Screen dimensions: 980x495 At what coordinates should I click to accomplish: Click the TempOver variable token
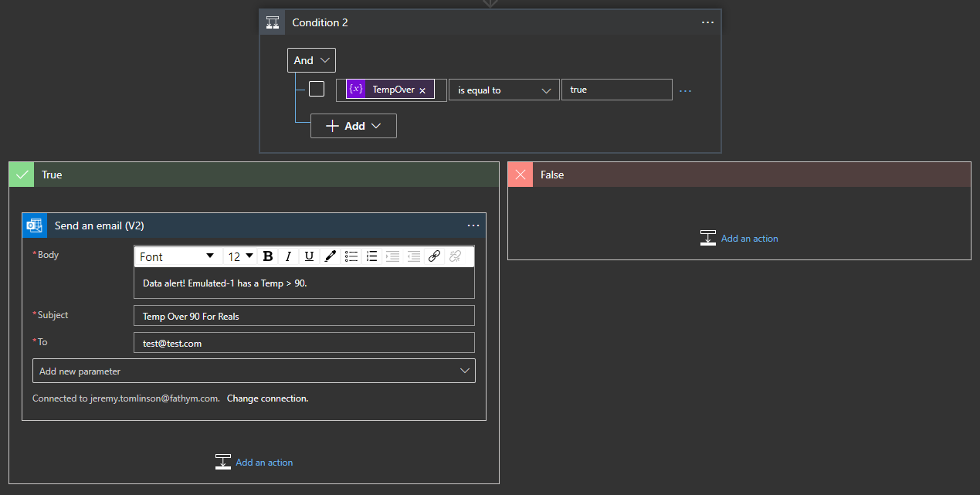(x=390, y=90)
